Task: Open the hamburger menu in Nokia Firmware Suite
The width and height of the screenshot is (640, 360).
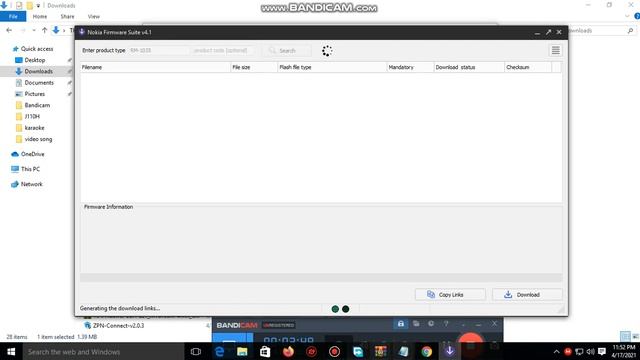Action: tap(556, 51)
